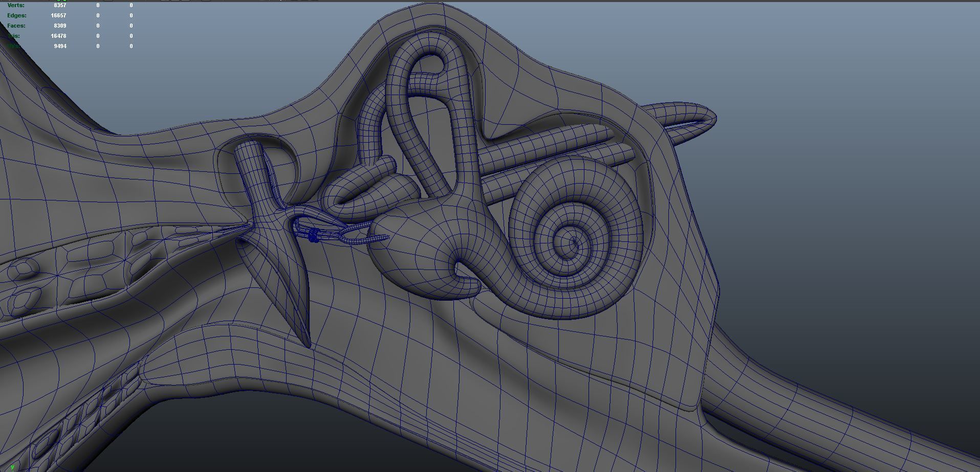Screen dimensions: 980x472
Task: Click the UVs count value 9494
Action: point(60,47)
